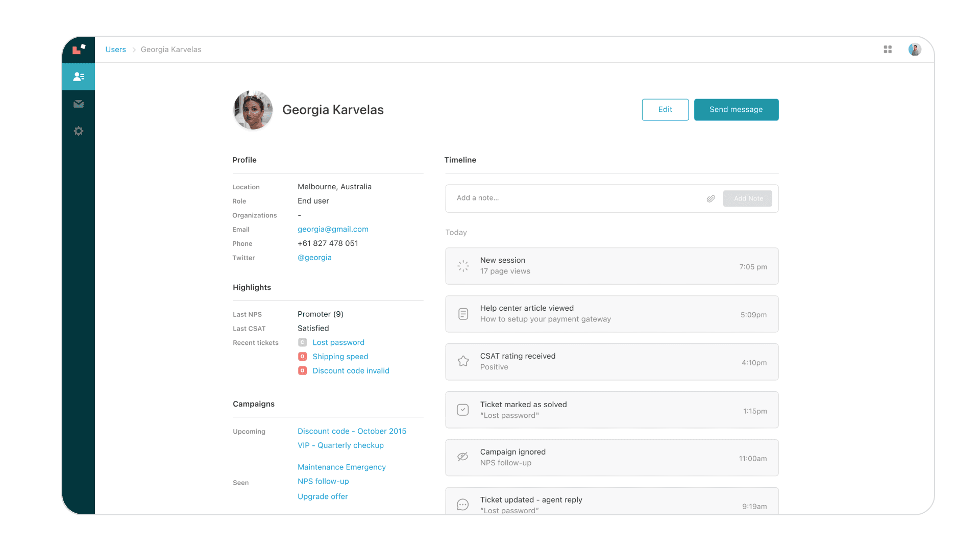This screenshot has height=551, width=980.
Task: Click the Georgia Karvelas name heading
Action: (333, 110)
